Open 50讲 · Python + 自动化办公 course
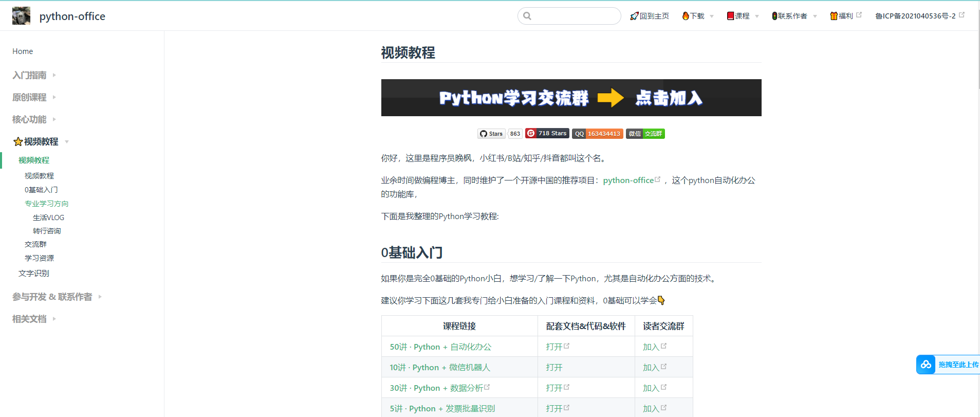The height and width of the screenshot is (417, 980). tap(440, 347)
